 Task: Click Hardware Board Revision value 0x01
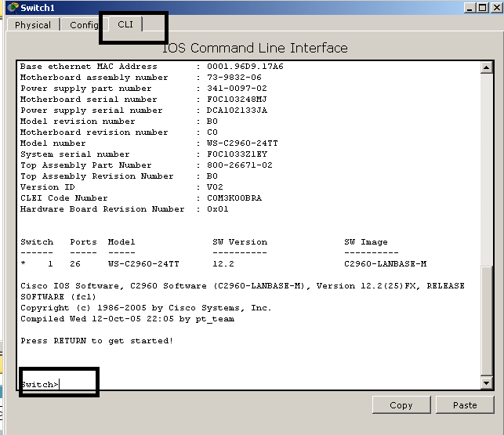tap(218, 209)
